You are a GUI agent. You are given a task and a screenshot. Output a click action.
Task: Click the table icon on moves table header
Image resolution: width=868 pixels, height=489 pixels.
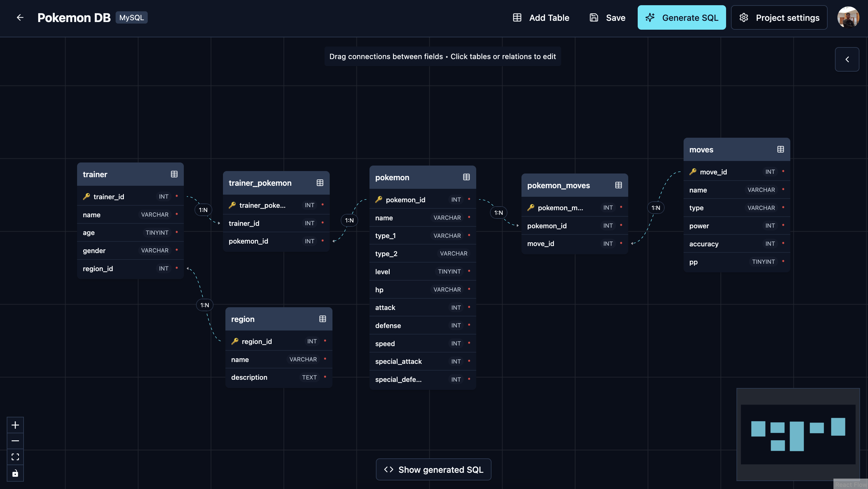(x=781, y=149)
